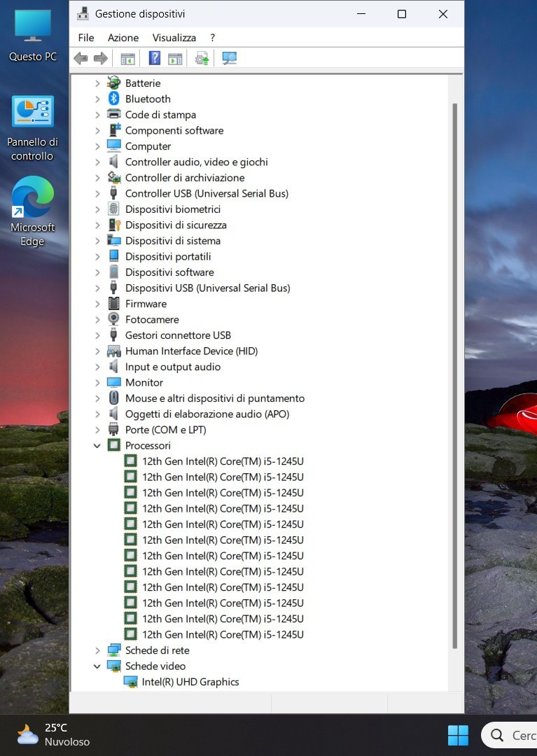Select Dispositivi software item
The width and height of the screenshot is (537, 756).
click(169, 272)
